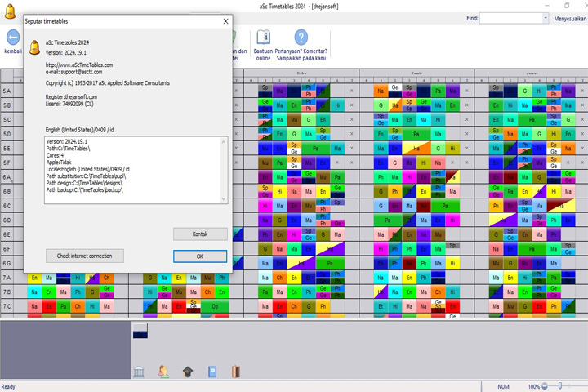Click the 100% zoom value in status bar
Image resolution: width=588 pixels, height=392 pixels.
[x=533, y=386]
